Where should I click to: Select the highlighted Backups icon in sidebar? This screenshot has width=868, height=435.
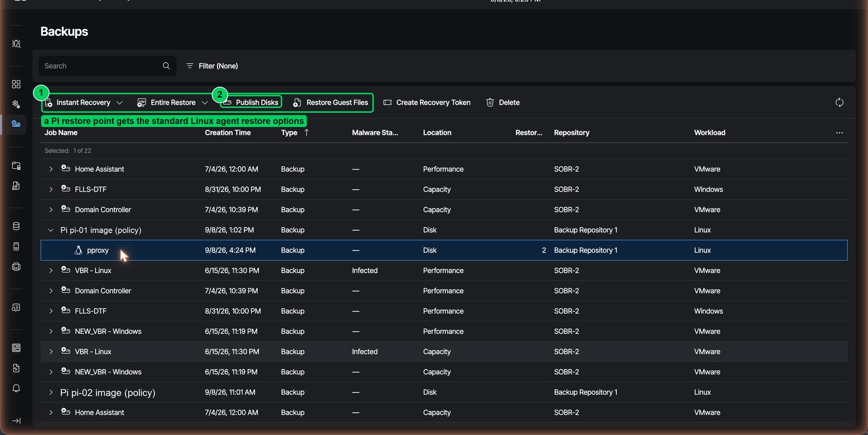[x=16, y=124]
